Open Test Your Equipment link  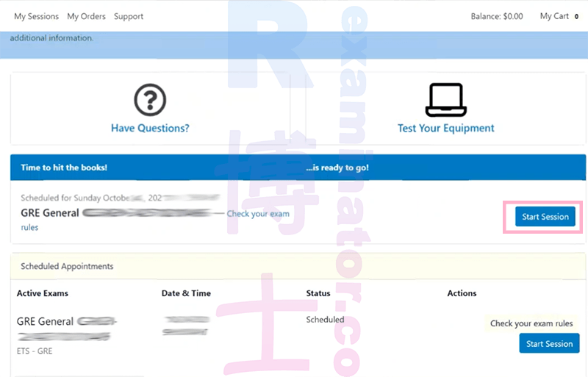tap(446, 129)
